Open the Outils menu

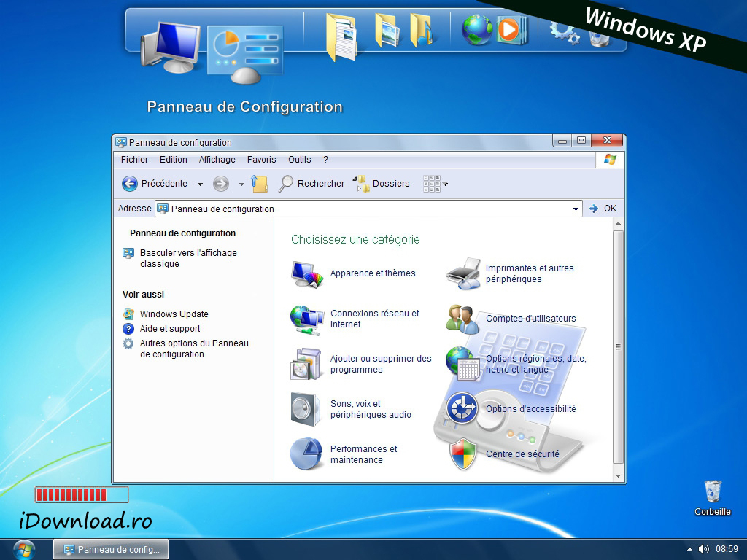[299, 160]
